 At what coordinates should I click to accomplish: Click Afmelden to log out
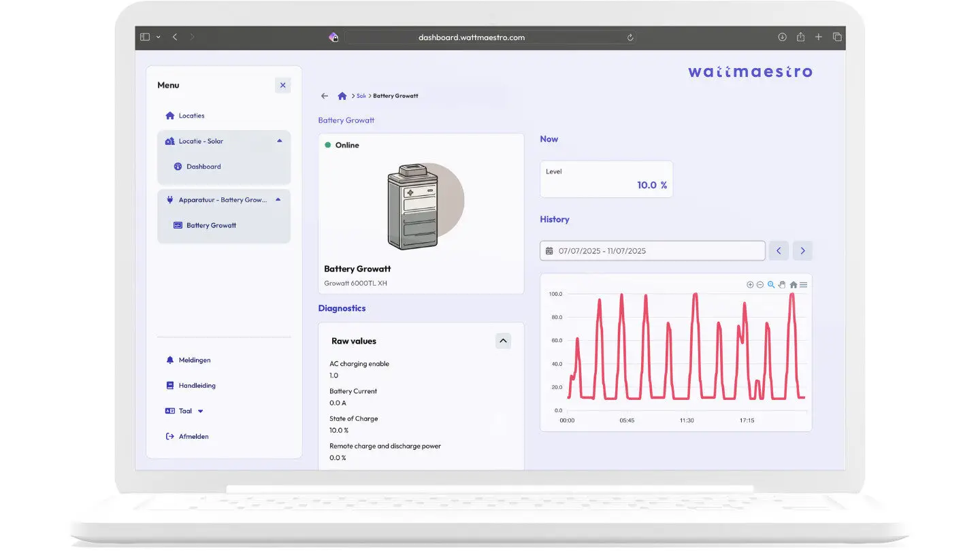(x=193, y=436)
